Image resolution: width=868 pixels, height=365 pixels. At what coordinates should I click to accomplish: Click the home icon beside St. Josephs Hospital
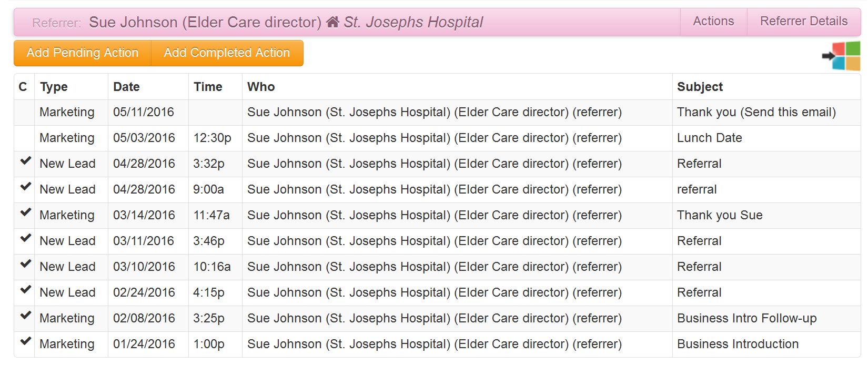[x=332, y=22]
